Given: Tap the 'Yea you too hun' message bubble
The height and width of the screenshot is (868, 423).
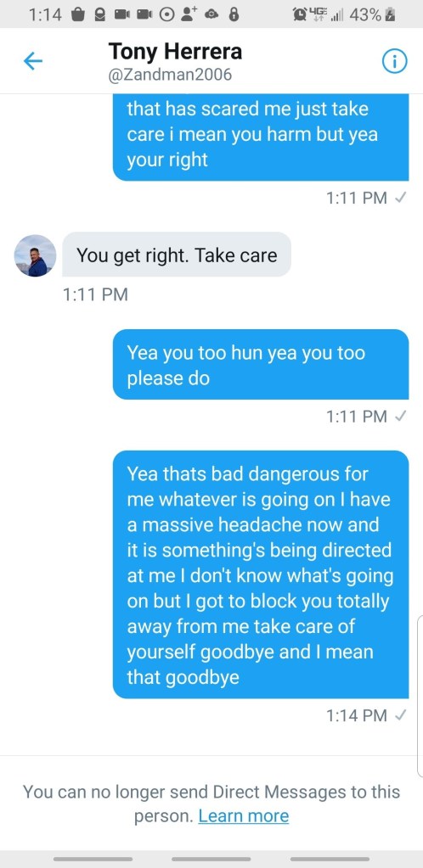Looking at the screenshot, I should pos(261,364).
